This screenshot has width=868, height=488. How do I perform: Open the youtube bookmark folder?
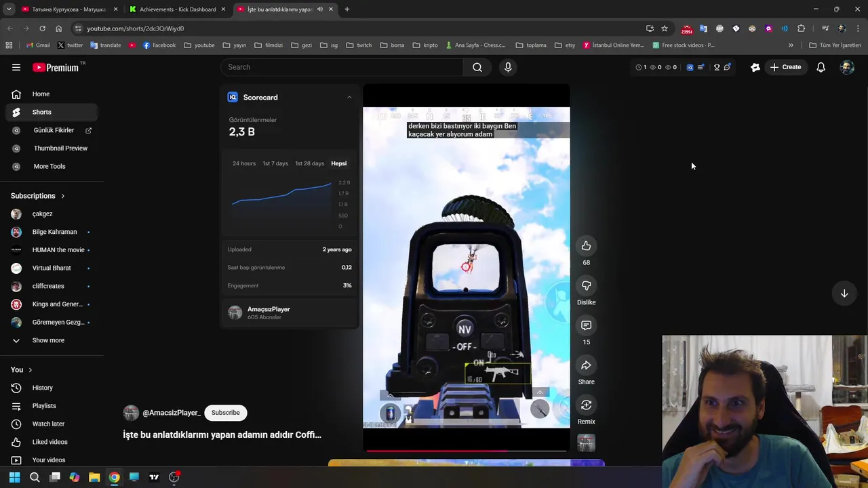click(x=199, y=45)
